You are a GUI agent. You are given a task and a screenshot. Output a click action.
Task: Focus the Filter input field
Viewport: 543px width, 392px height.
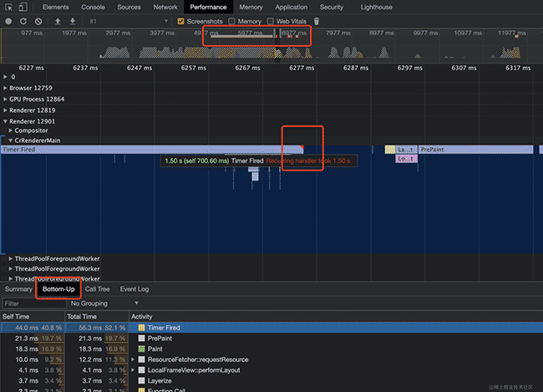point(34,303)
